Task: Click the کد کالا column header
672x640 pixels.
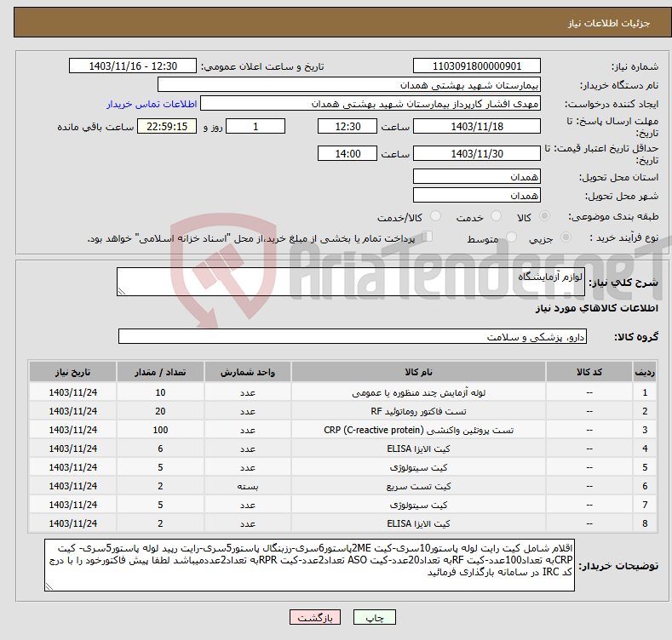Action: point(589,372)
